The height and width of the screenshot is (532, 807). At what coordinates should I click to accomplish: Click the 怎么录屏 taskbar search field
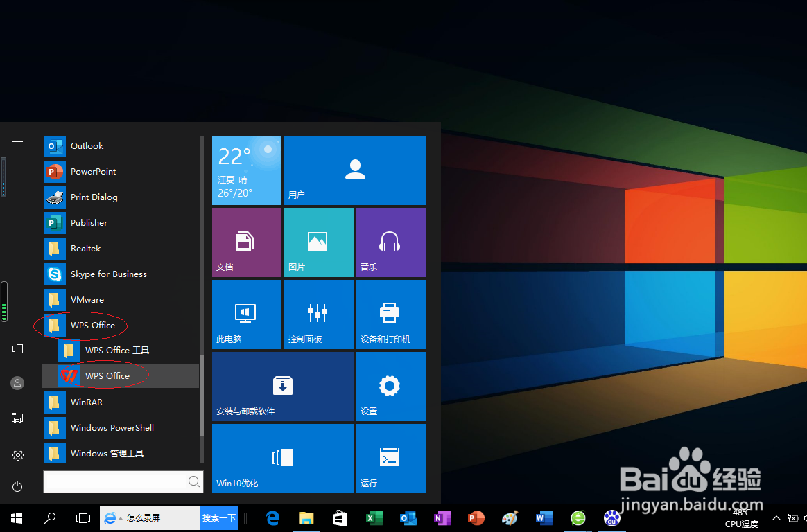pos(150,518)
